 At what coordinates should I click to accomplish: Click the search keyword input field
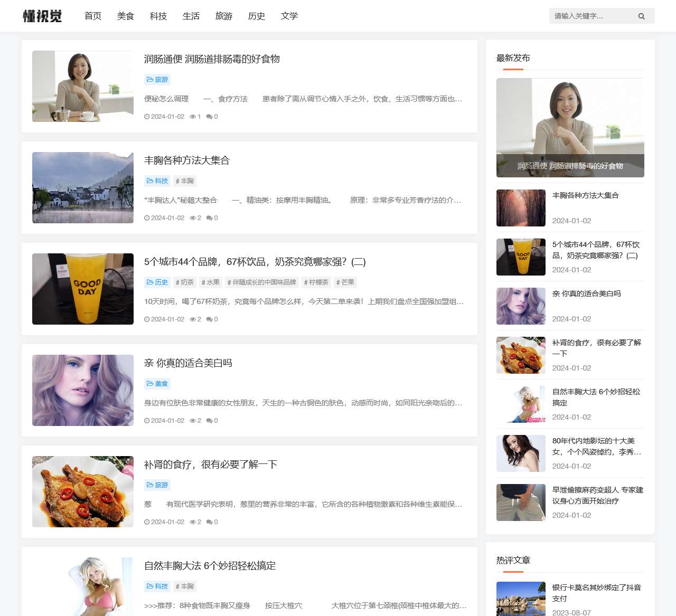(x=591, y=16)
